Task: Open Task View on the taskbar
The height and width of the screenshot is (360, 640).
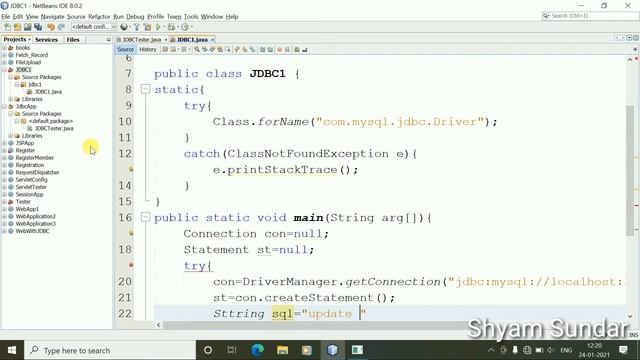Action: (x=232, y=350)
